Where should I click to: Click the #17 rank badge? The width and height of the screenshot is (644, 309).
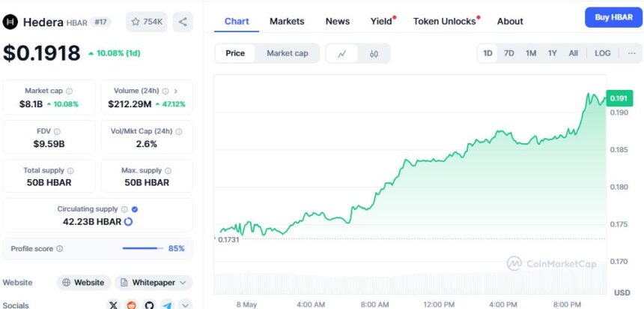(x=100, y=22)
